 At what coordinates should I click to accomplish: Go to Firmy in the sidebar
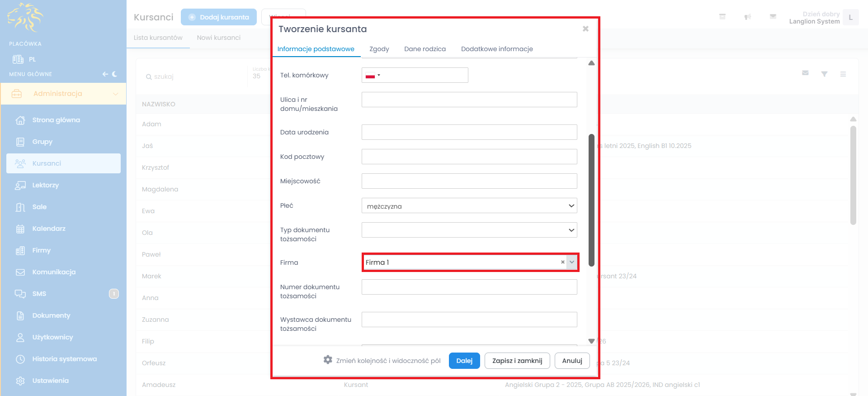42,250
